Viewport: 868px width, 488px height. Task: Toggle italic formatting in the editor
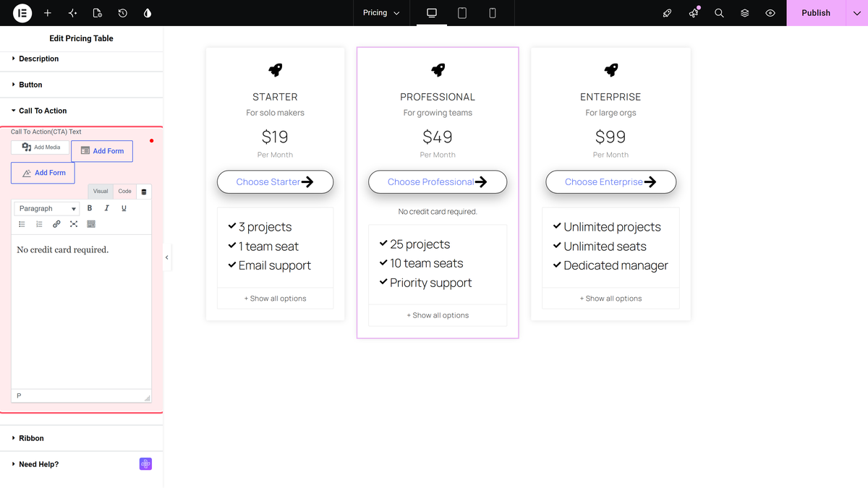click(x=107, y=208)
